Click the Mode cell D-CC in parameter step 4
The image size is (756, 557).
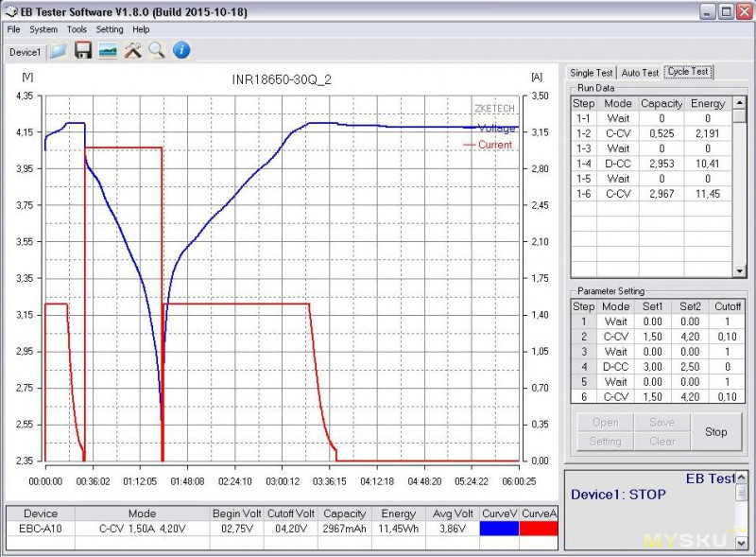pyautogui.click(x=616, y=367)
